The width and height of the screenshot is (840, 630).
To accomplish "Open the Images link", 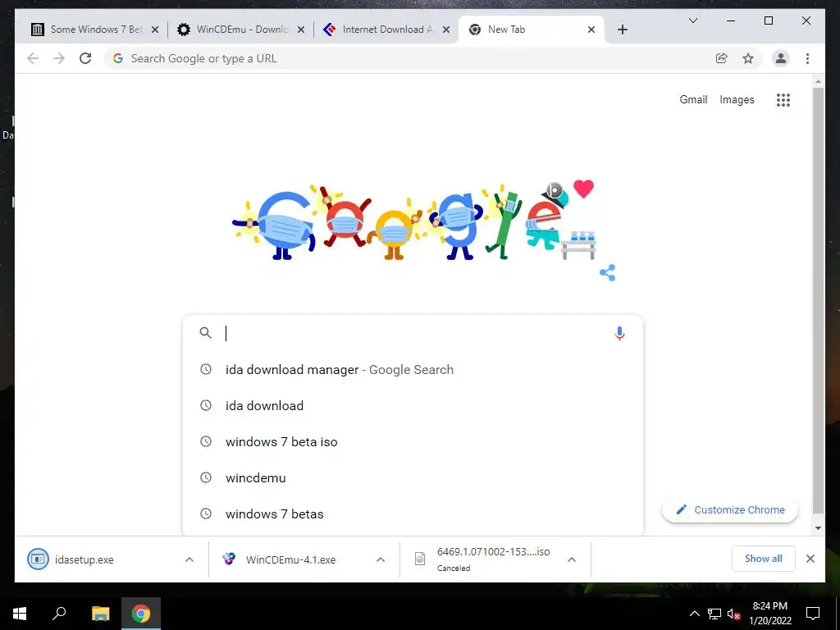I will coord(737,99).
